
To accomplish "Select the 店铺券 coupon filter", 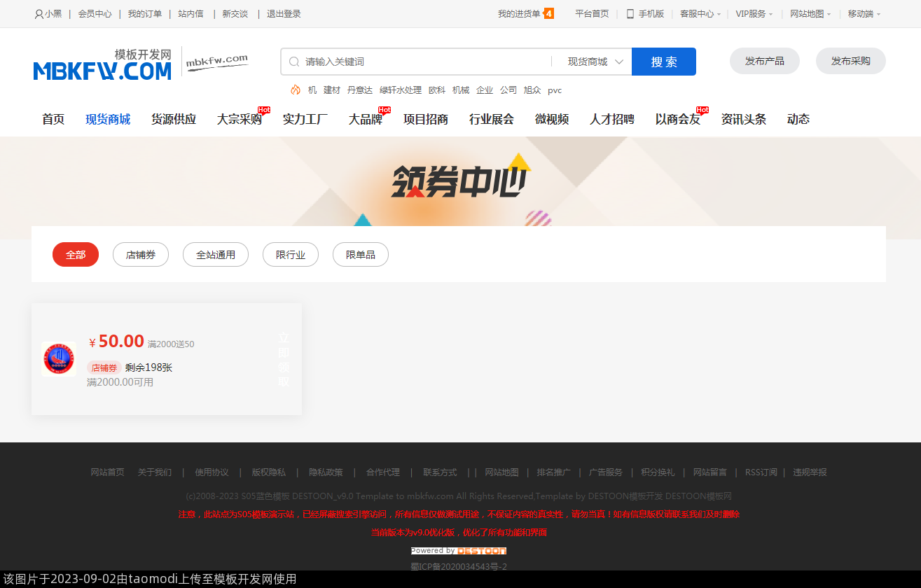I will 141,255.
